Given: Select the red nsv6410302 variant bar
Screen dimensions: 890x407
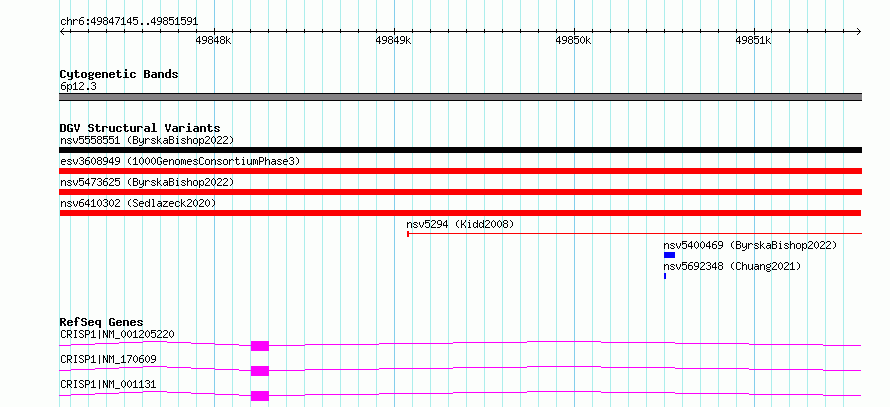Looking at the screenshot, I should [x=460, y=213].
